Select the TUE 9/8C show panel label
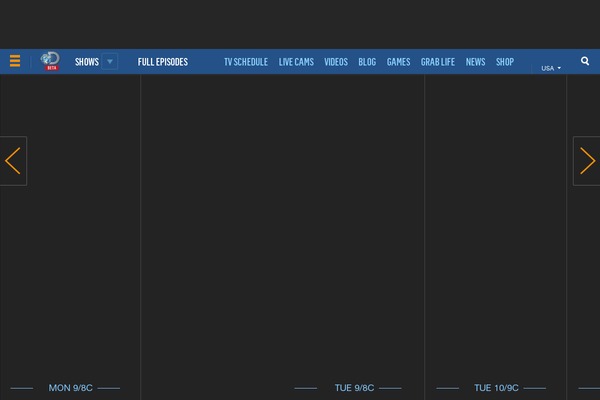This screenshot has height=400, width=600. click(x=355, y=388)
